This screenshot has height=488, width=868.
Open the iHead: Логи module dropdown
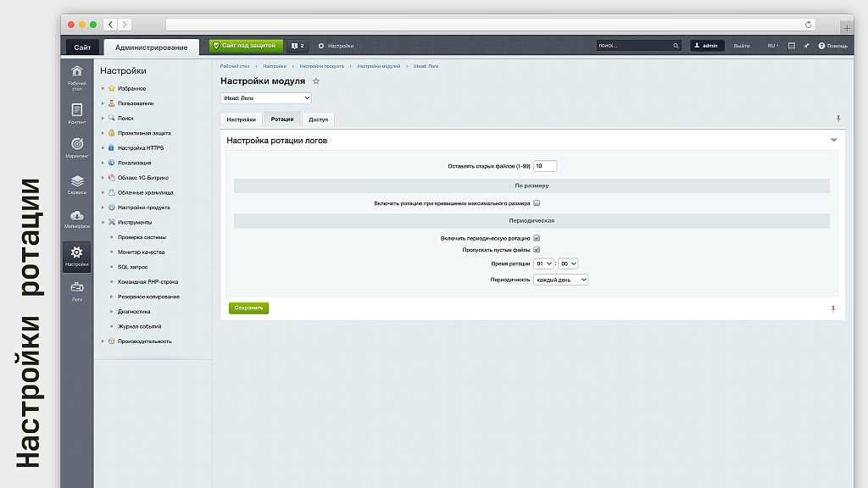265,98
